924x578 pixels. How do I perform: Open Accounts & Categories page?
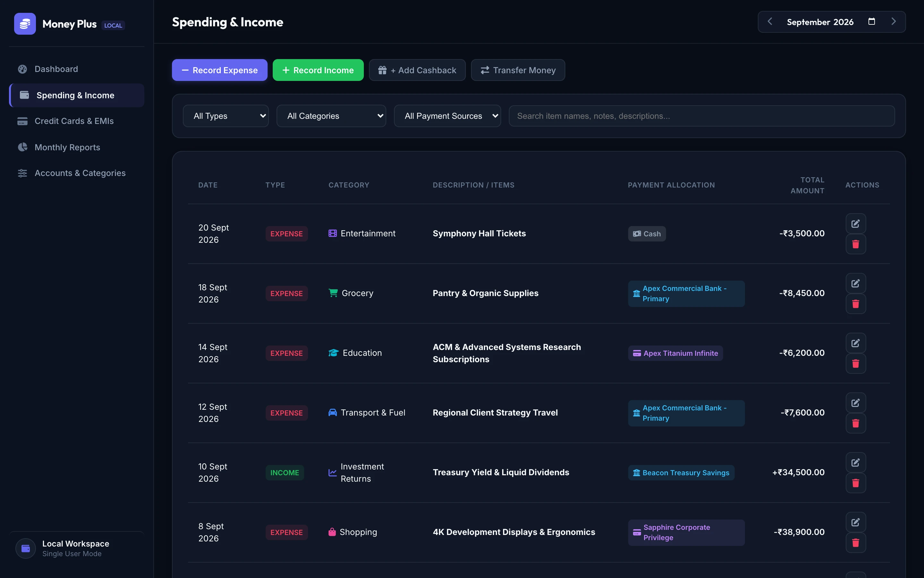[77, 173]
